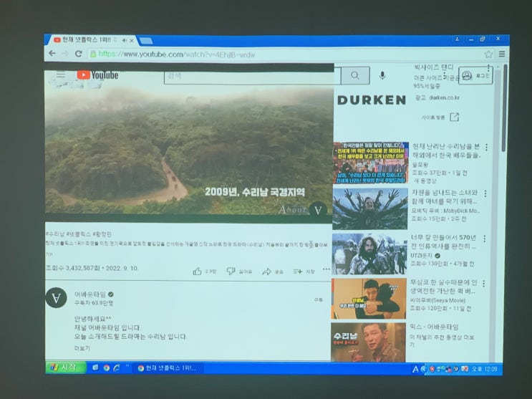Open the 어바웃타임 channel name link

(x=90, y=294)
